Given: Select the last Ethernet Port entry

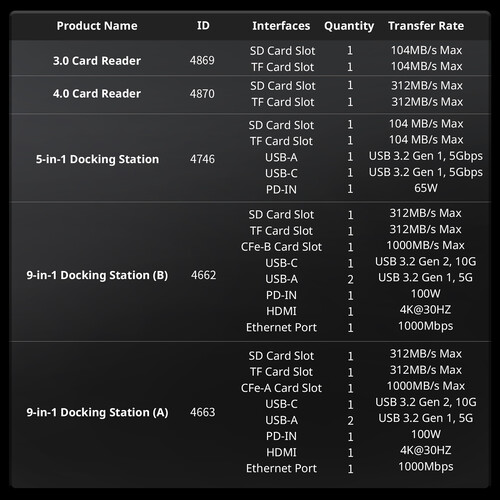Looking at the screenshot, I should tap(281, 468).
